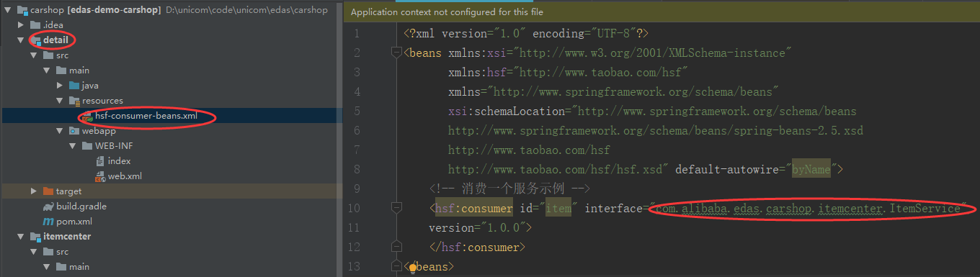This screenshot has height=277, width=980.
Task: Click the orange target folder icon
Action: [x=48, y=191]
